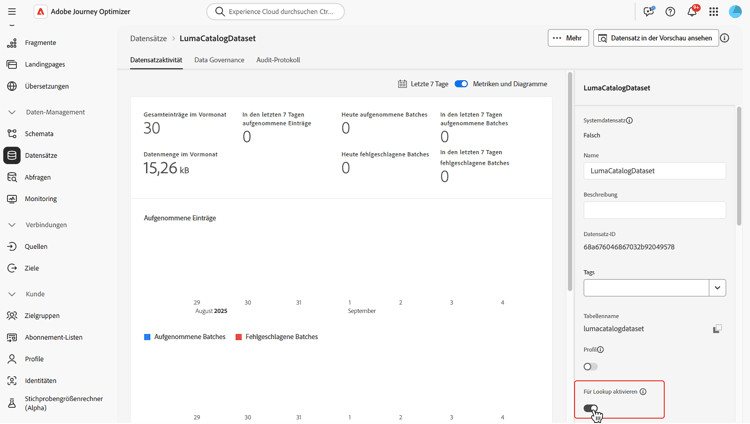Go back to Datensätze breadcrumb
Screen dimensions: 750x424
148,38
